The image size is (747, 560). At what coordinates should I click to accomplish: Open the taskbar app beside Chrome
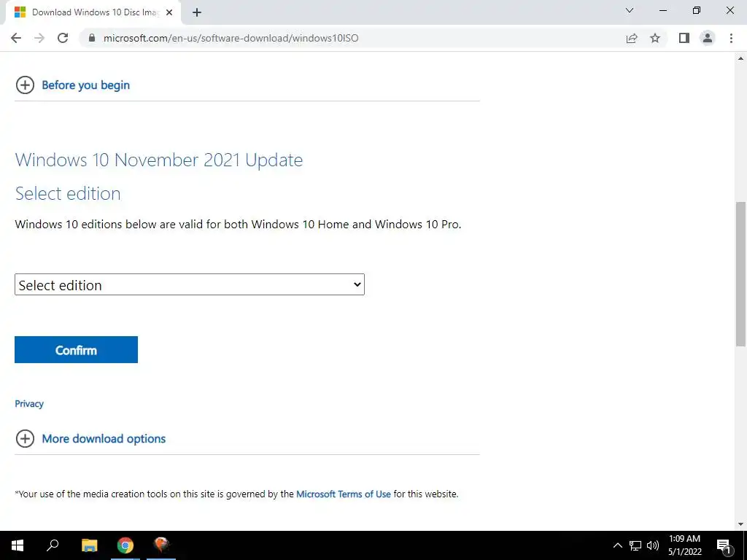[x=161, y=545]
